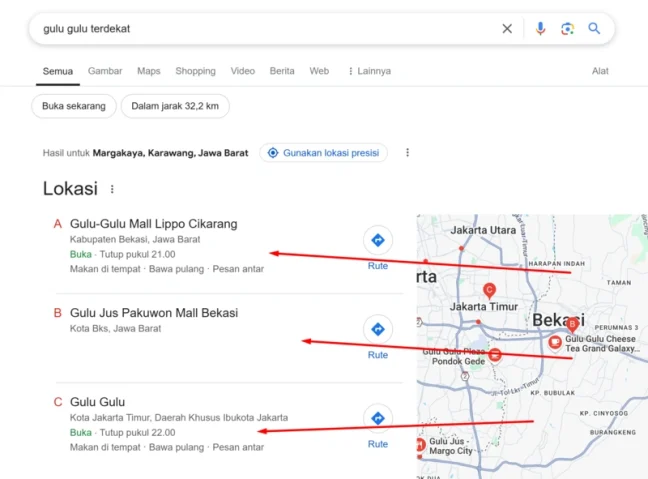
Task: Open the Berita tab
Action: (x=282, y=71)
